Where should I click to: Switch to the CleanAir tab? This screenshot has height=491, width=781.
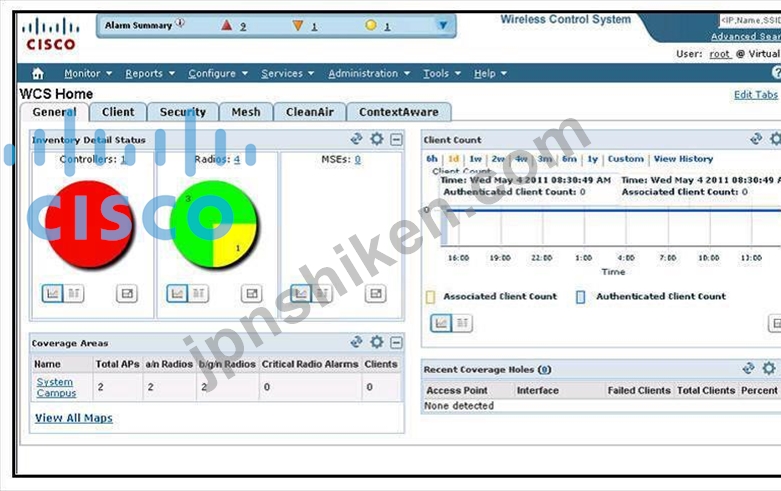tap(310, 112)
